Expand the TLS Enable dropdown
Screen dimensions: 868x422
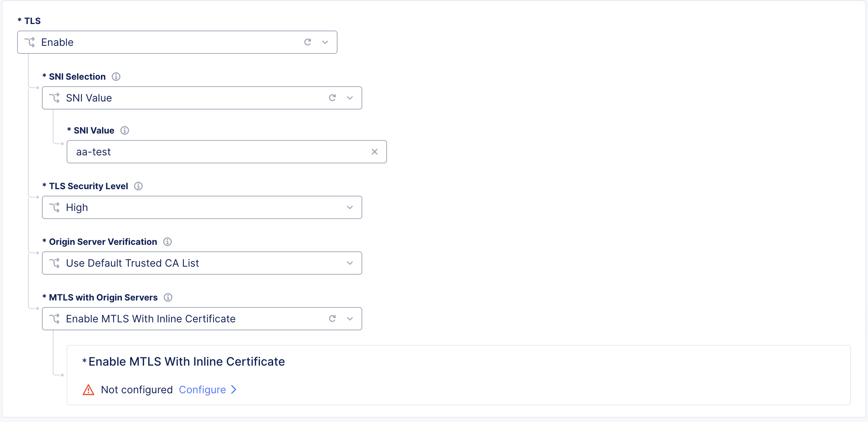coord(324,42)
